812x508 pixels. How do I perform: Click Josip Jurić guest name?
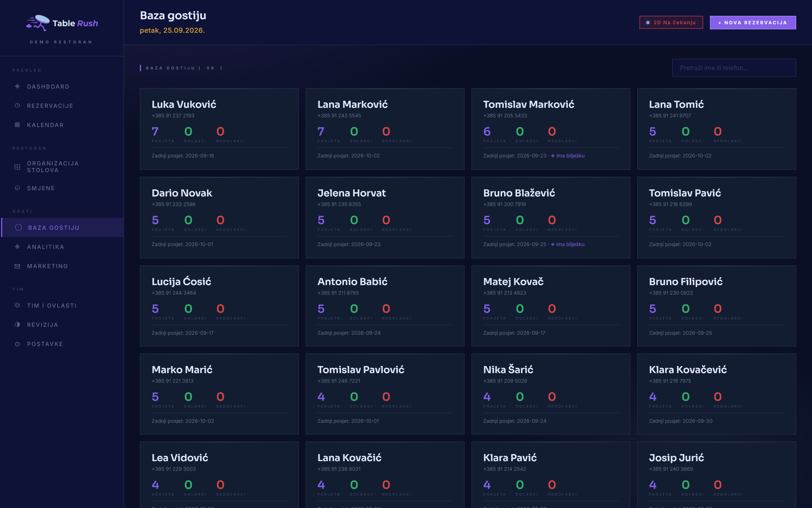click(676, 457)
